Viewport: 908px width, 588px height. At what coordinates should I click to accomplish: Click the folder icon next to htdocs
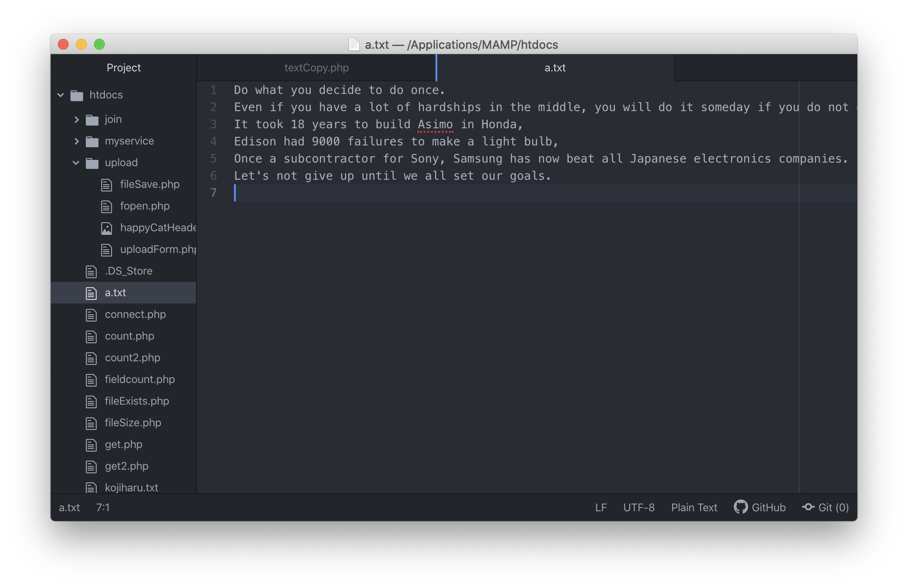pos(77,94)
